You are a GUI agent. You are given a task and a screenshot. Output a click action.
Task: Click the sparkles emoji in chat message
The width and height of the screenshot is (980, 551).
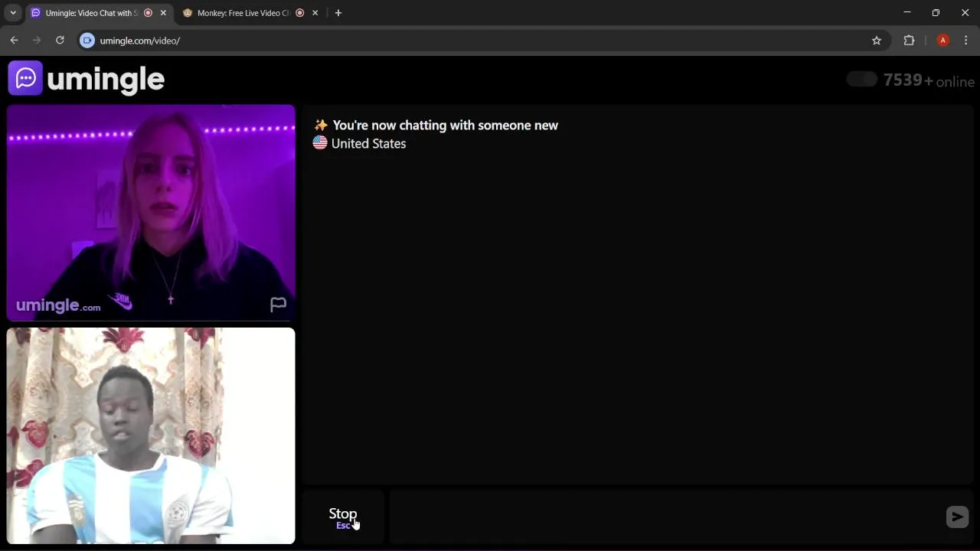click(x=321, y=125)
